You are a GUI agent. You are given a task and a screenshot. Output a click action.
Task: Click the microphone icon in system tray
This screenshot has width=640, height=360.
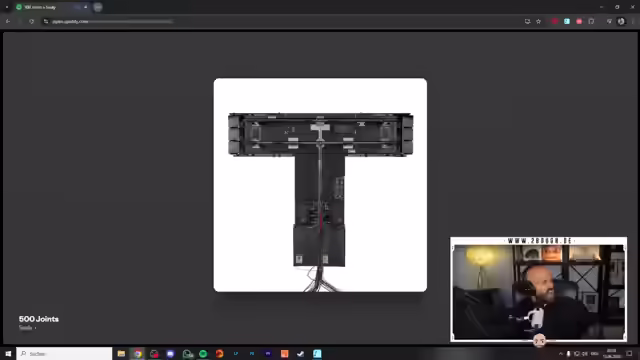click(x=568, y=353)
